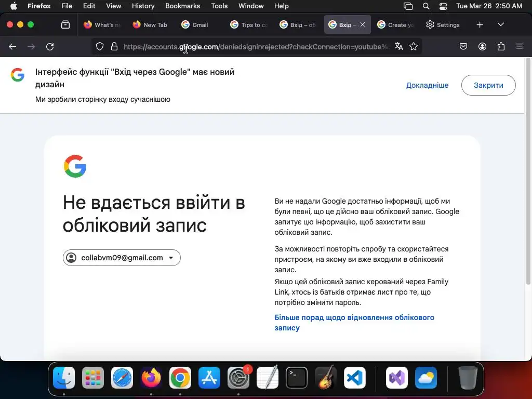Image resolution: width=532 pixels, height=399 pixels.
Task: Show site security info via the padlock icon
Action: pyautogui.click(x=114, y=46)
